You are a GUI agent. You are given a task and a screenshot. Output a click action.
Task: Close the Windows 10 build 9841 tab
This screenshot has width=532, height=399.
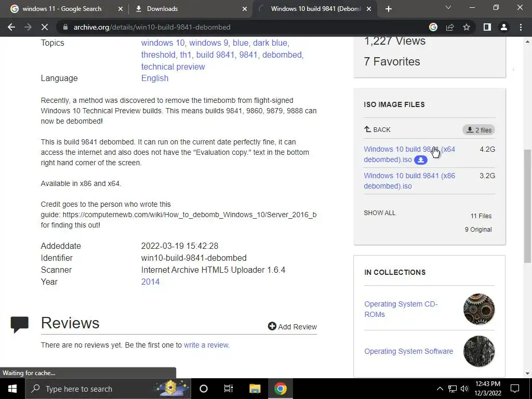[x=369, y=9]
